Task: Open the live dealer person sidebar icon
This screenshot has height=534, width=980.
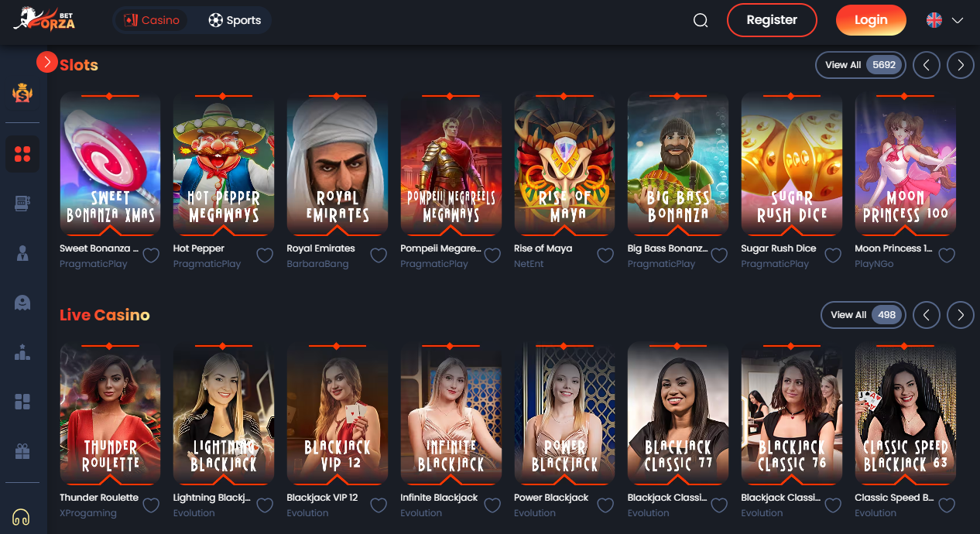Action: (x=22, y=253)
